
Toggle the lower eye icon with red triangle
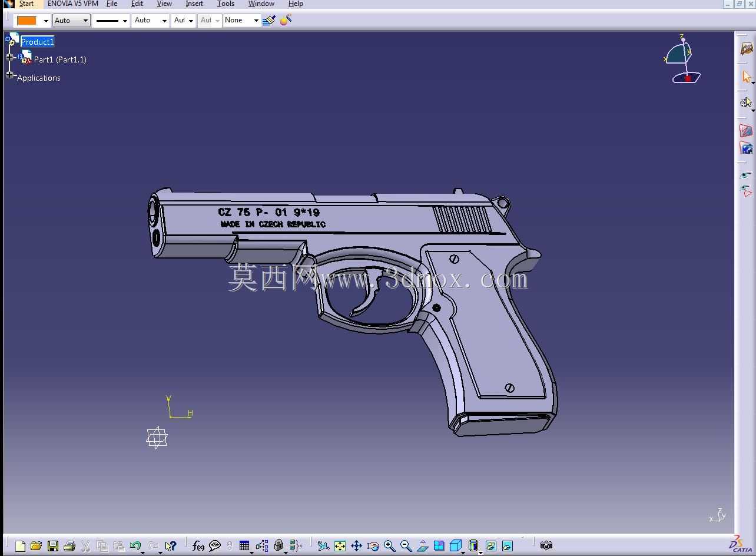746,191
